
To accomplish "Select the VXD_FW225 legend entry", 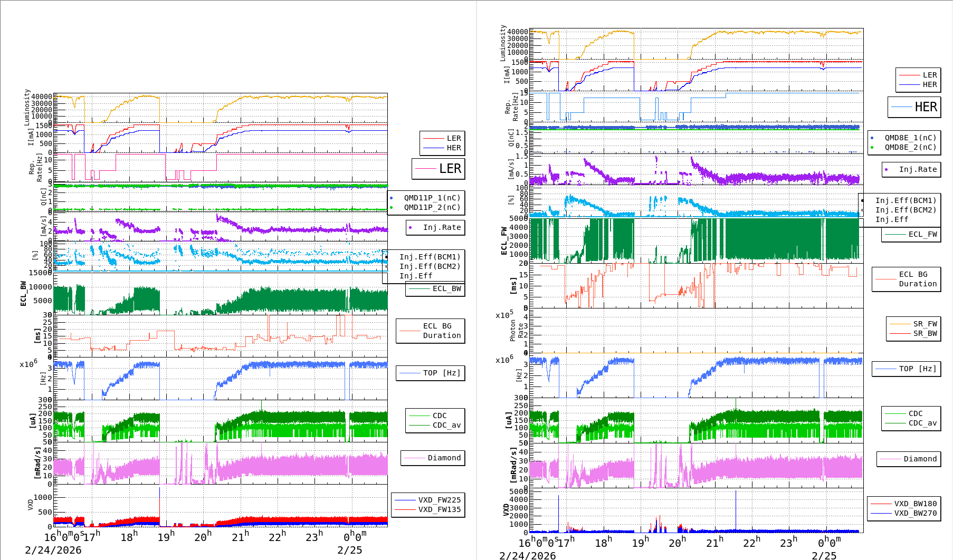I will tap(439, 500).
